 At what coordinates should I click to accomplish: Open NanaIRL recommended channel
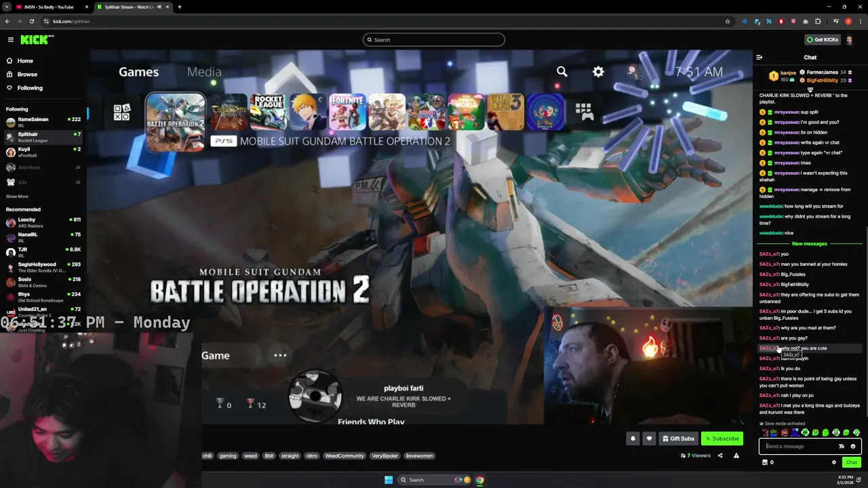pos(43,237)
